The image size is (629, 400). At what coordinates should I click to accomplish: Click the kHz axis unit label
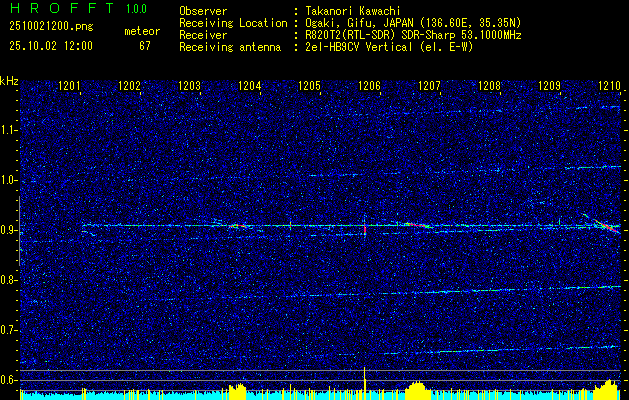[9, 81]
